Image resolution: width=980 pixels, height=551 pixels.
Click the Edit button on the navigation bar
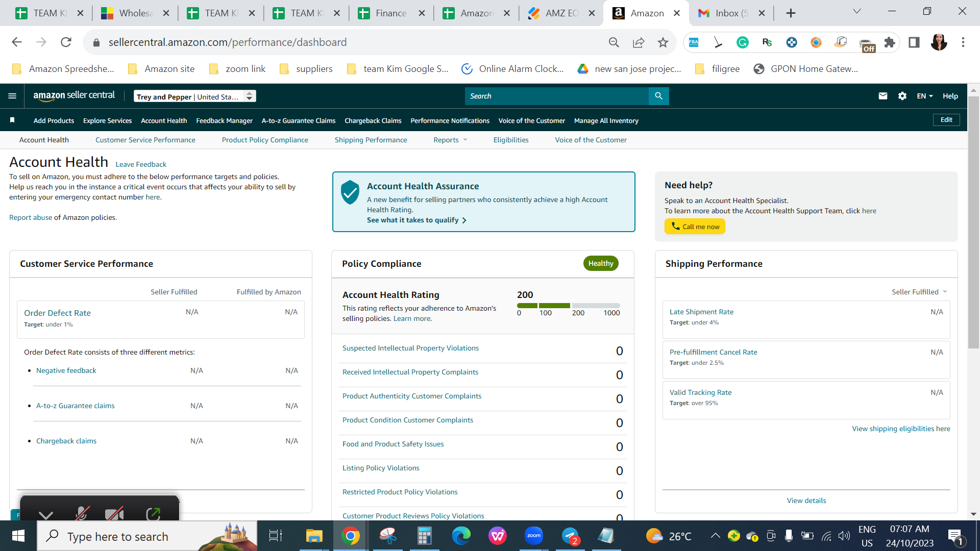point(946,120)
